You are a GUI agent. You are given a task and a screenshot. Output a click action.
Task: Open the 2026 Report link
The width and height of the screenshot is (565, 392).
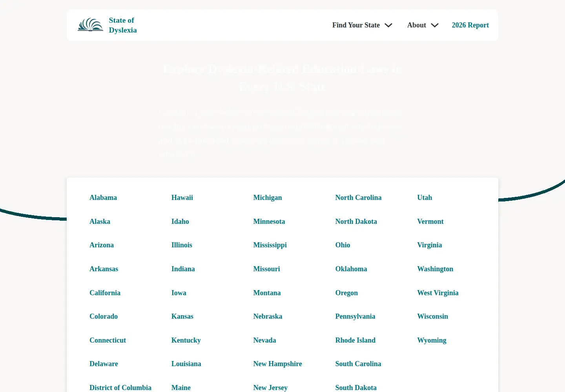(470, 25)
